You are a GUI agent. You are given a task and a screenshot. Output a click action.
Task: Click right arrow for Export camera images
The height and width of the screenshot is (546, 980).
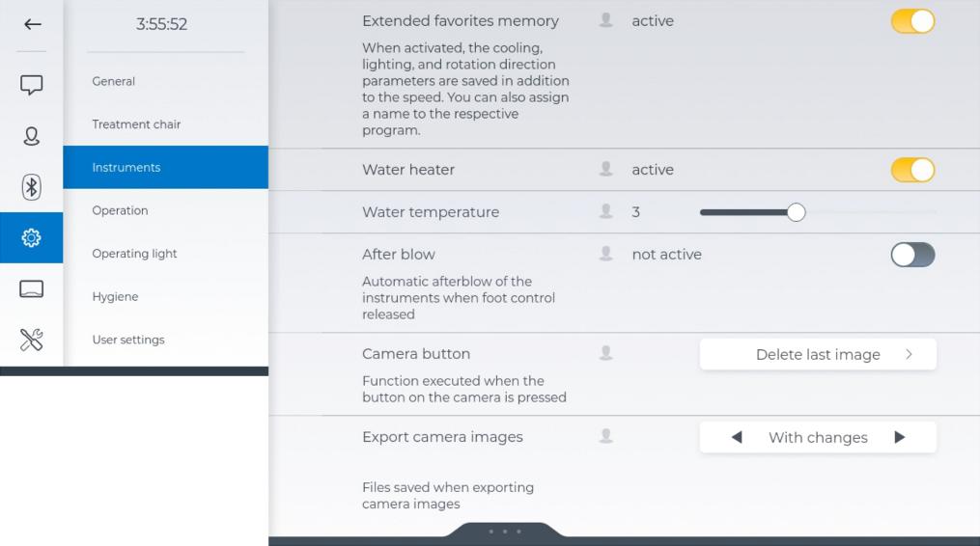click(x=900, y=437)
